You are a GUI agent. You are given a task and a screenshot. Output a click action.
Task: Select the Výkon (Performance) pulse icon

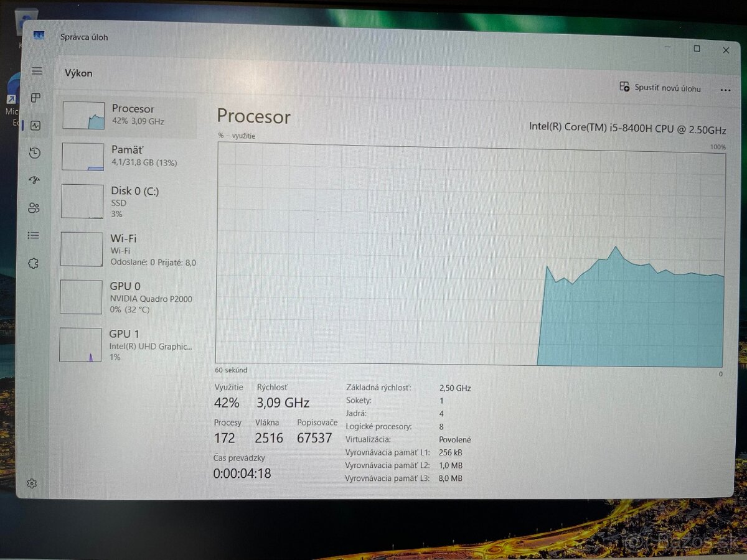coord(35,126)
